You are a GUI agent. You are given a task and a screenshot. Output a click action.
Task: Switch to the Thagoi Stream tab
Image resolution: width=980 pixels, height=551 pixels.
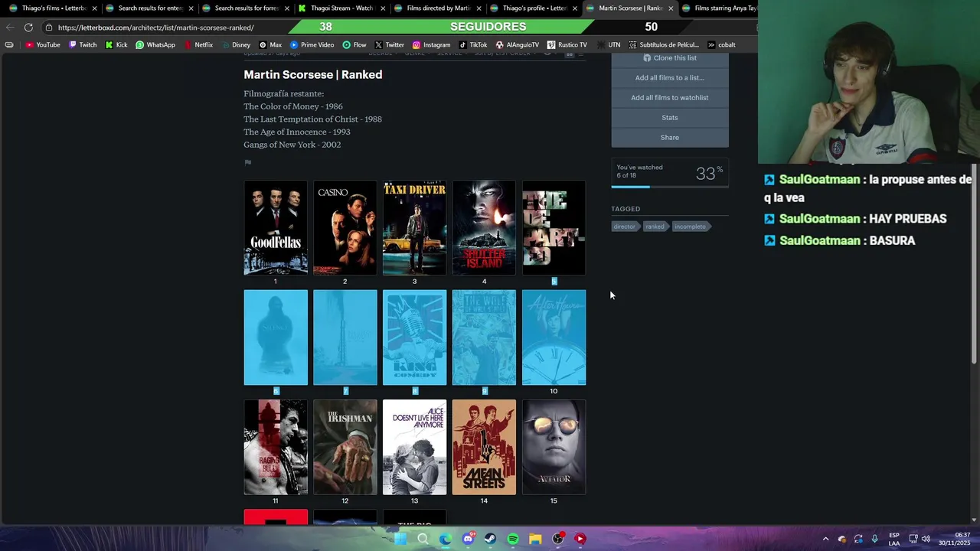pos(342,8)
